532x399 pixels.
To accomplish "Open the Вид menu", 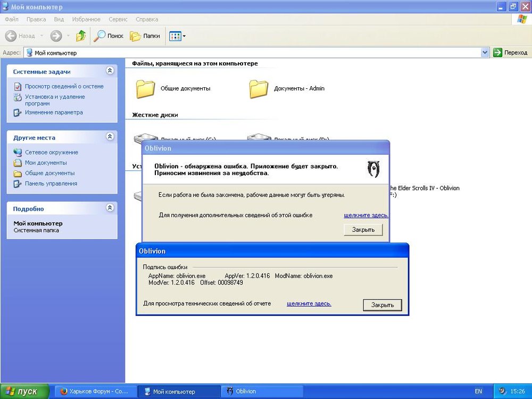I will [x=59, y=19].
